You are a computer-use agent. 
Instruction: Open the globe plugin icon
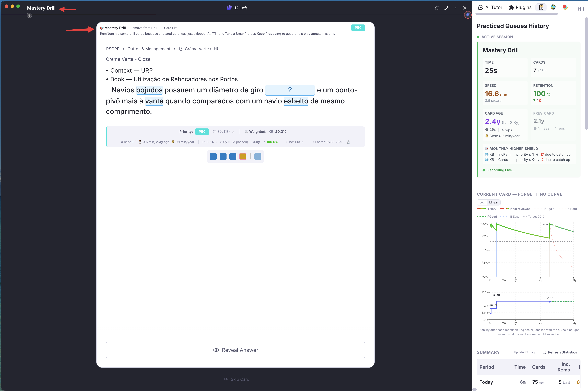553,8
